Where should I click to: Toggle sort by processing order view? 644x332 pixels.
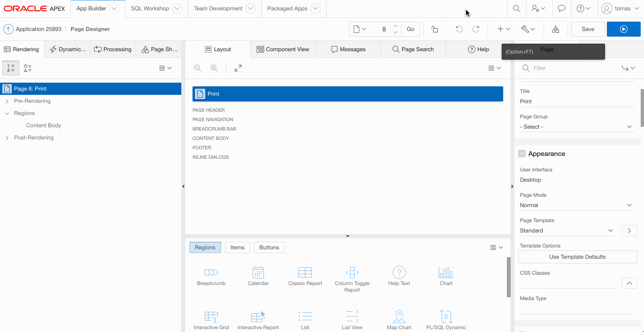[x=11, y=68]
